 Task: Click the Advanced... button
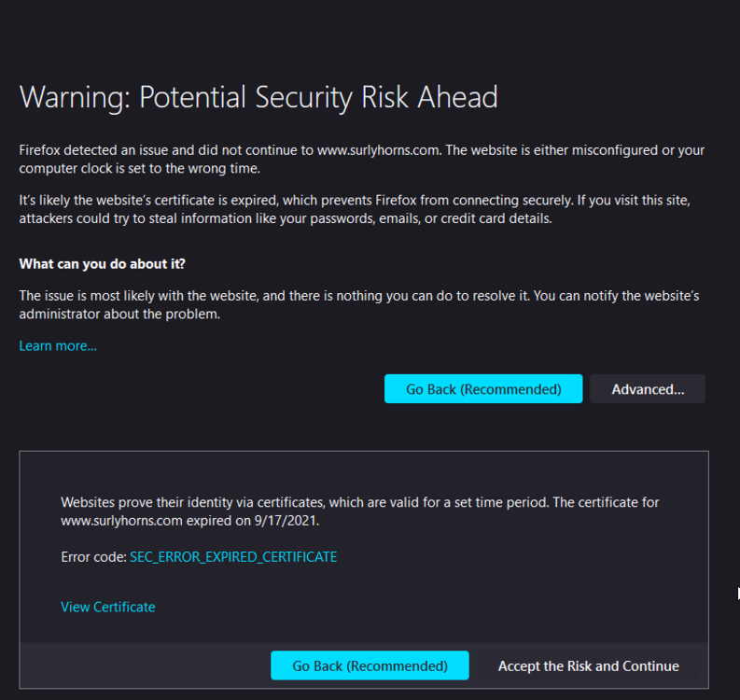648,389
